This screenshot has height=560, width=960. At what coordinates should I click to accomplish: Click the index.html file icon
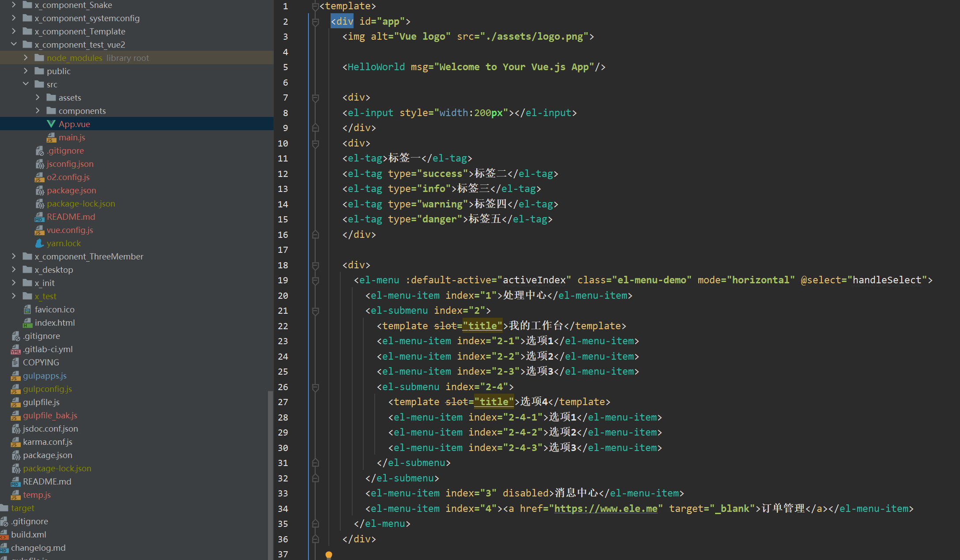pos(28,323)
